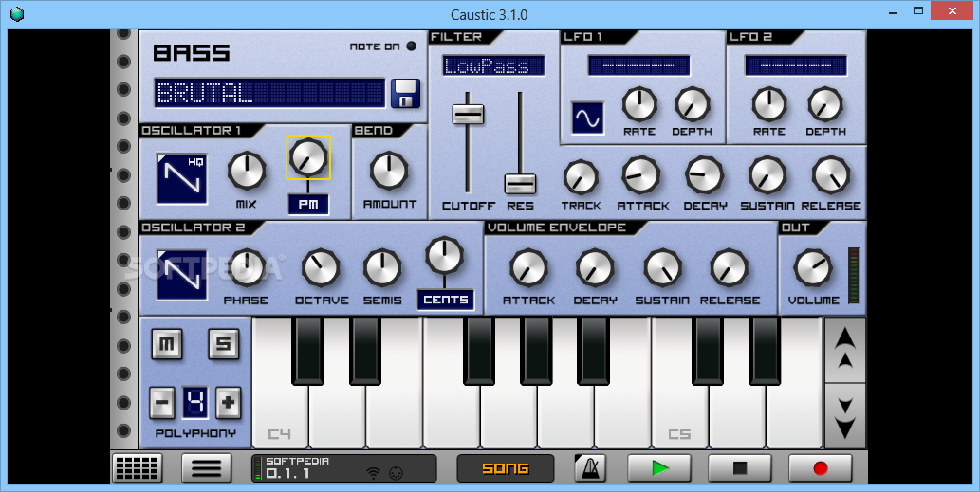
Task: Click the BEND AMOUNT knob
Action: point(389,171)
